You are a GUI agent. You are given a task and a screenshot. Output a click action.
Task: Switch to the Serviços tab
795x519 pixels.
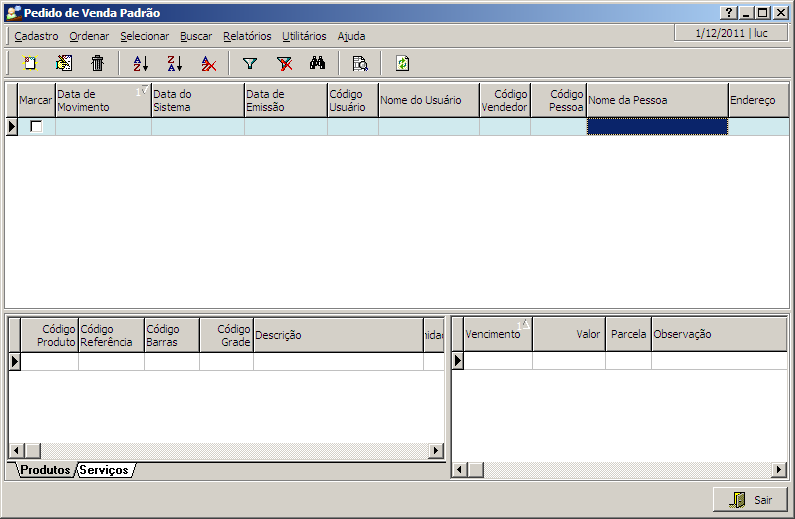(x=105, y=470)
